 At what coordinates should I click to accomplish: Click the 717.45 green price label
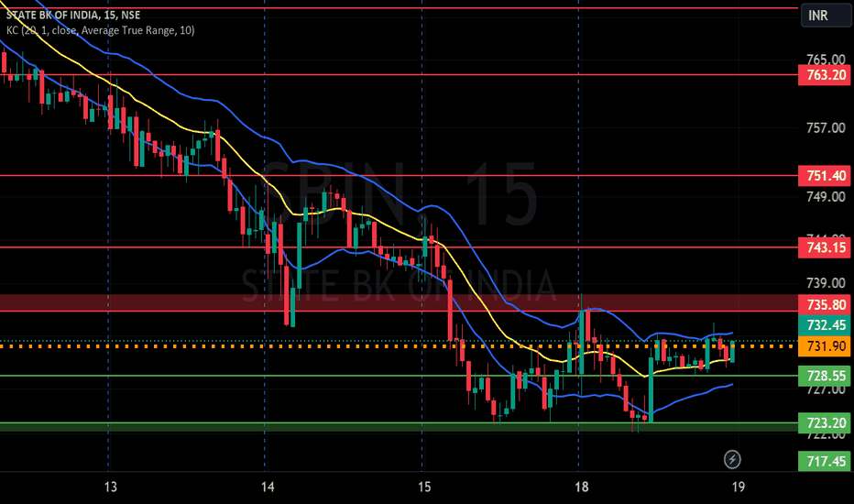coord(825,462)
